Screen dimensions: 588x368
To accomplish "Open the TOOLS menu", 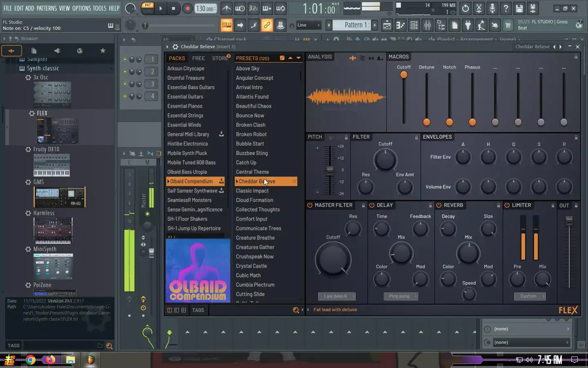I will [99, 8].
